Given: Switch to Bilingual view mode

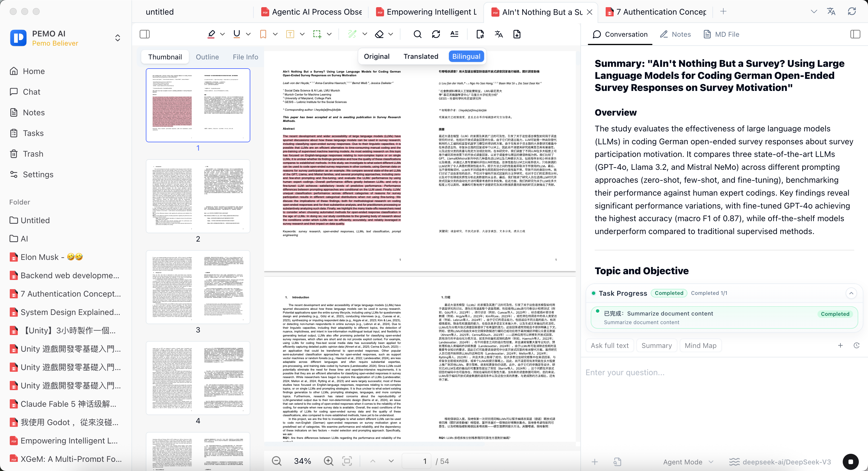Looking at the screenshot, I should click(466, 56).
